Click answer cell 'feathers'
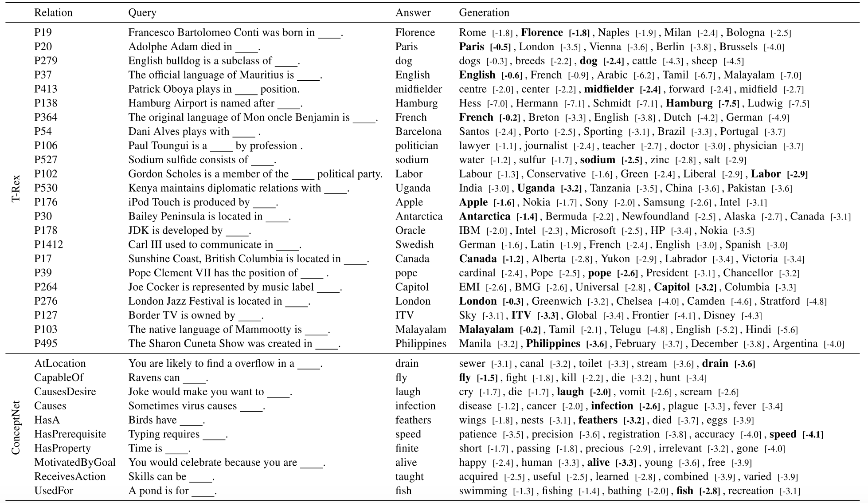Viewport: 868px width, 503px height. pos(413,420)
